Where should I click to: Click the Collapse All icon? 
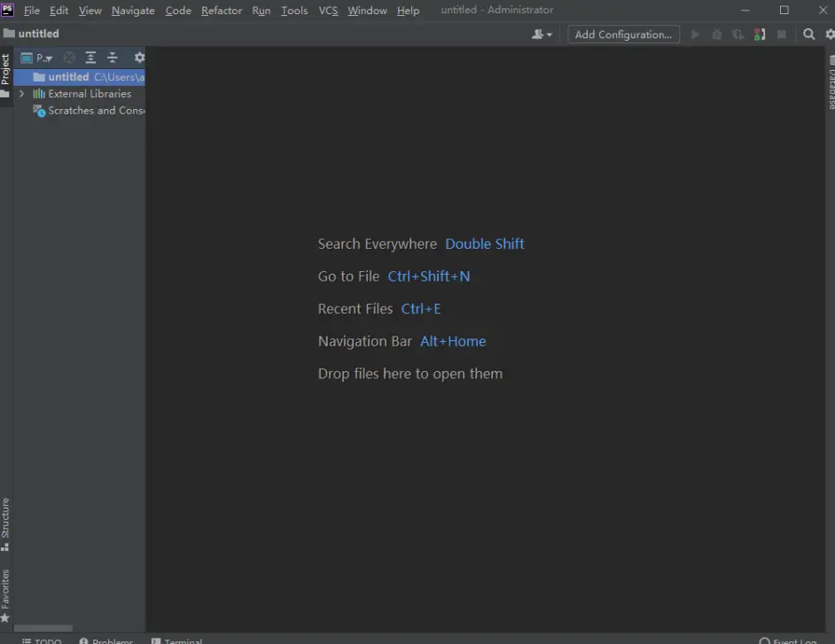(112, 58)
